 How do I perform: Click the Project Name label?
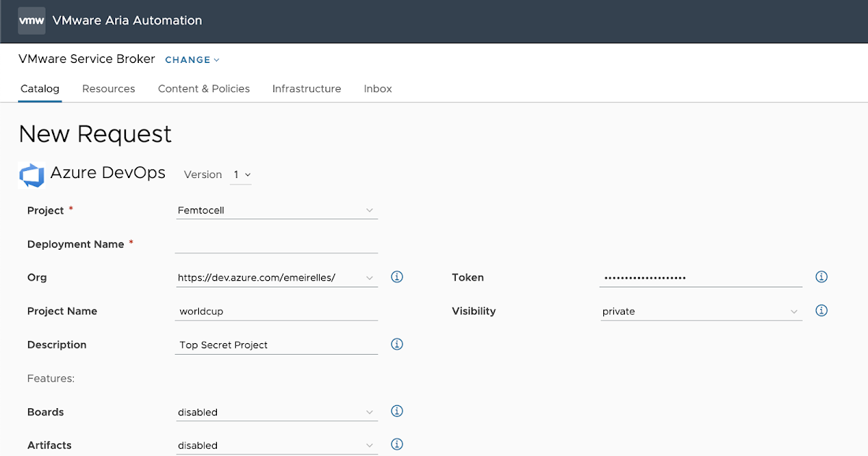tap(62, 311)
